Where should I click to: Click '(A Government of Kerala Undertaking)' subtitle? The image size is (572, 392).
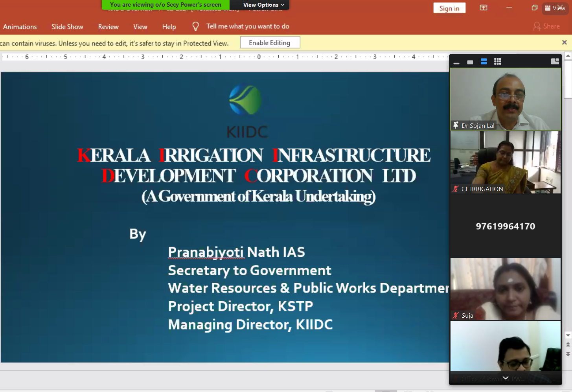258,196
